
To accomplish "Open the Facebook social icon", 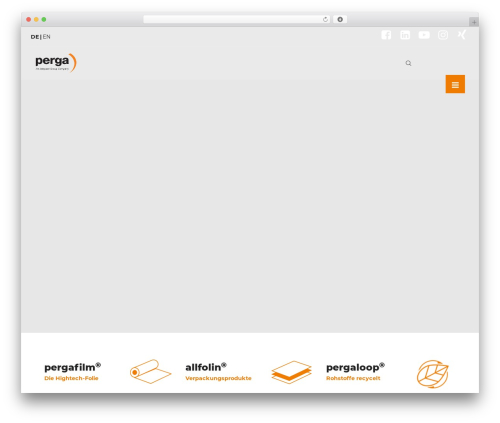I will point(386,35).
